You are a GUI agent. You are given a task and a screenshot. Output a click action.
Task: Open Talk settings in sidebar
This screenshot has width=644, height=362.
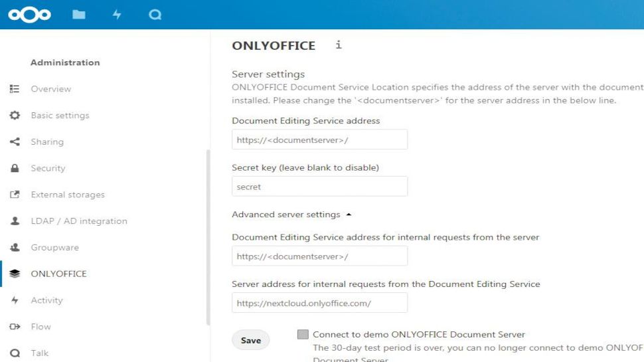(39, 353)
